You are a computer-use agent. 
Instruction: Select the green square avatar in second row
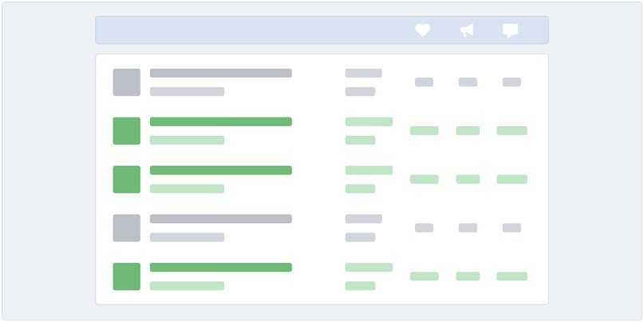pos(126,131)
